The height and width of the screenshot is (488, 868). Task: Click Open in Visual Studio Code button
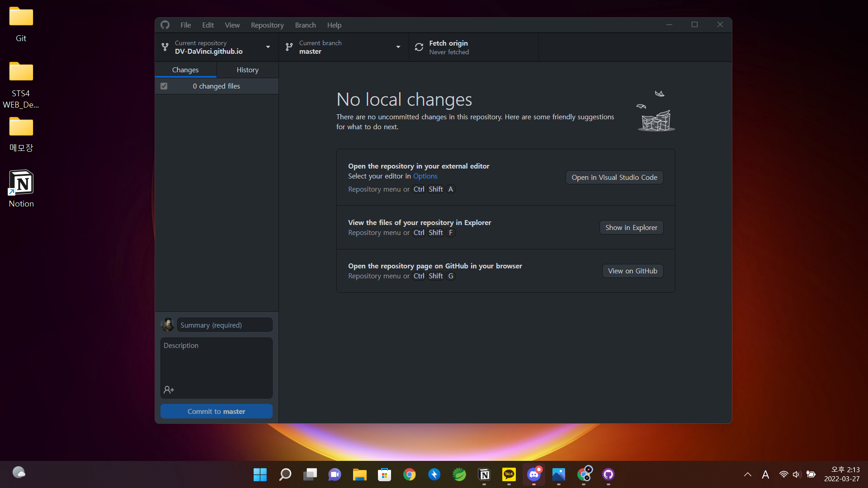(614, 178)
